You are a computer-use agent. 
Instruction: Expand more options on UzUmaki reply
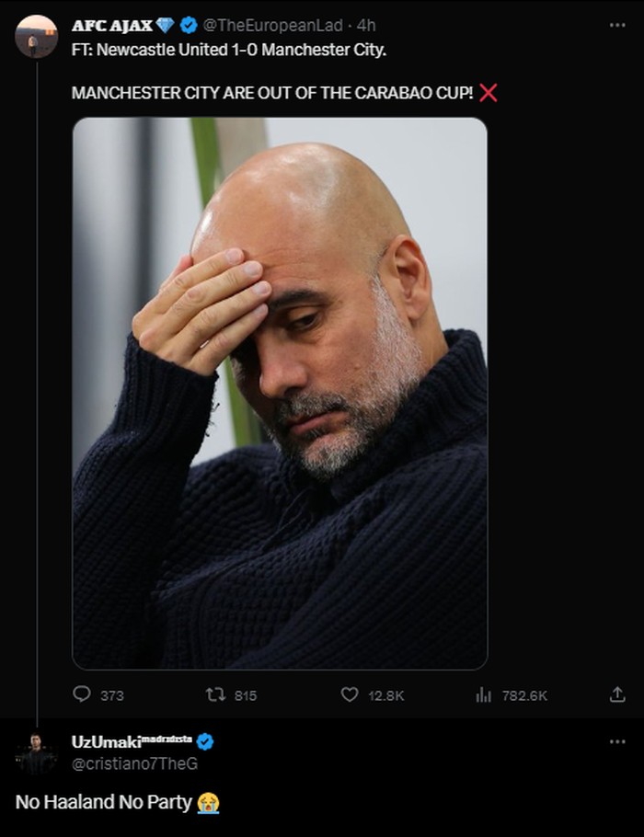click(617, 741)
